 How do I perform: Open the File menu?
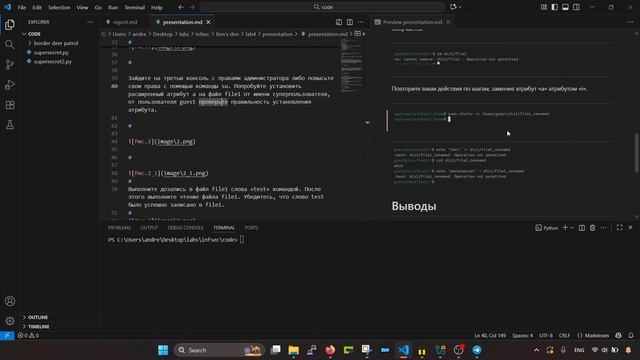pos(22,7)
